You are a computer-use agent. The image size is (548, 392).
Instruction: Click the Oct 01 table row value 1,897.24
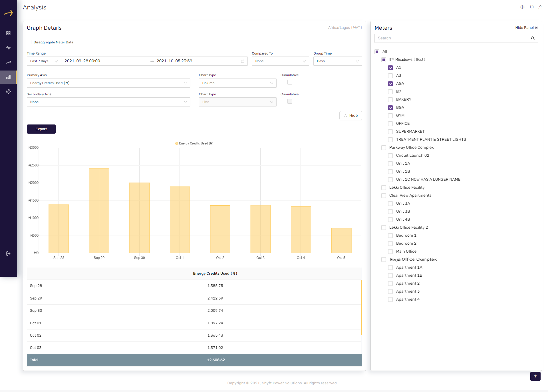click(x=215, y=323)
